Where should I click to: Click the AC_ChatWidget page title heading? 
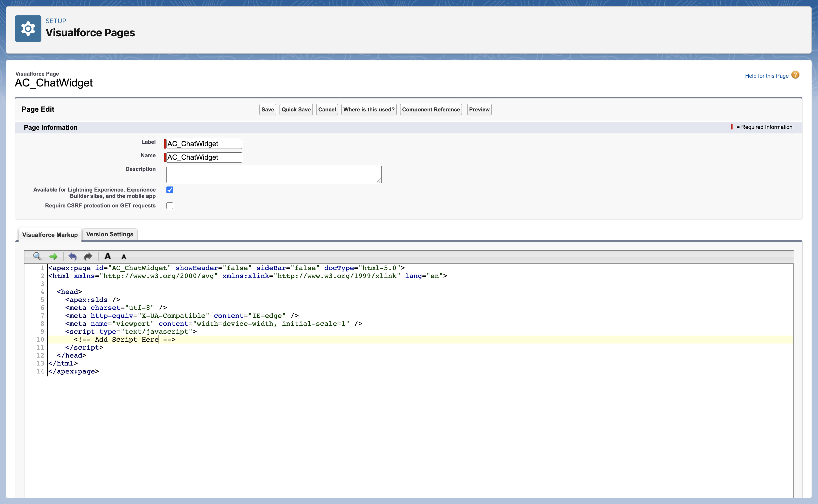point(54,83)
